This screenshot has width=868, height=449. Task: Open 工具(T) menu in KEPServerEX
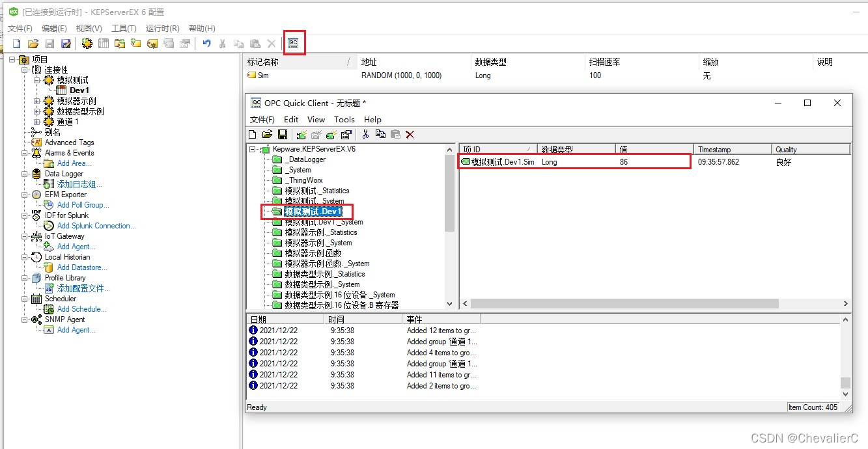coord(124,29)
